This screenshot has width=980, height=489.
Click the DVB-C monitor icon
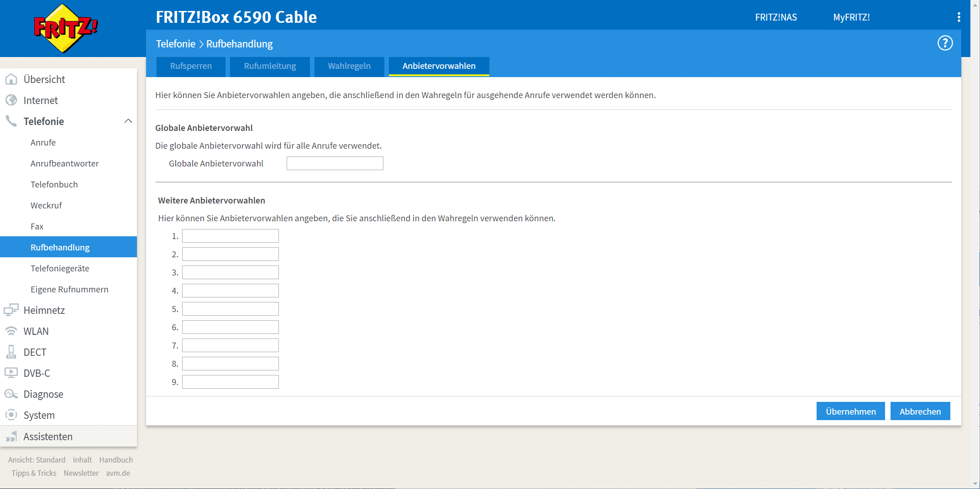[x=11, y=373]
